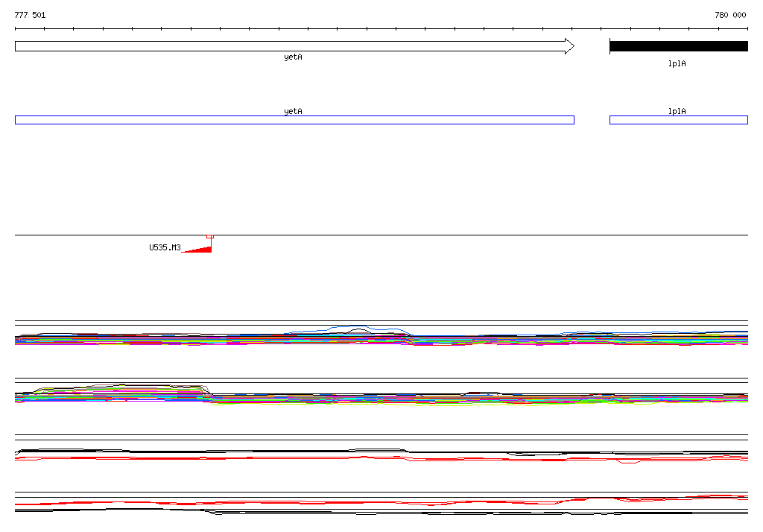Click the lplA label above blue box
The image size is (763, 532).
click(x=677, y=111)
